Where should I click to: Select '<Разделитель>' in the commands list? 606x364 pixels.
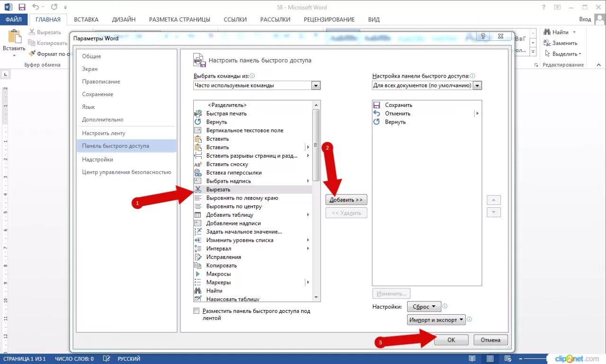tap(253, 105)
